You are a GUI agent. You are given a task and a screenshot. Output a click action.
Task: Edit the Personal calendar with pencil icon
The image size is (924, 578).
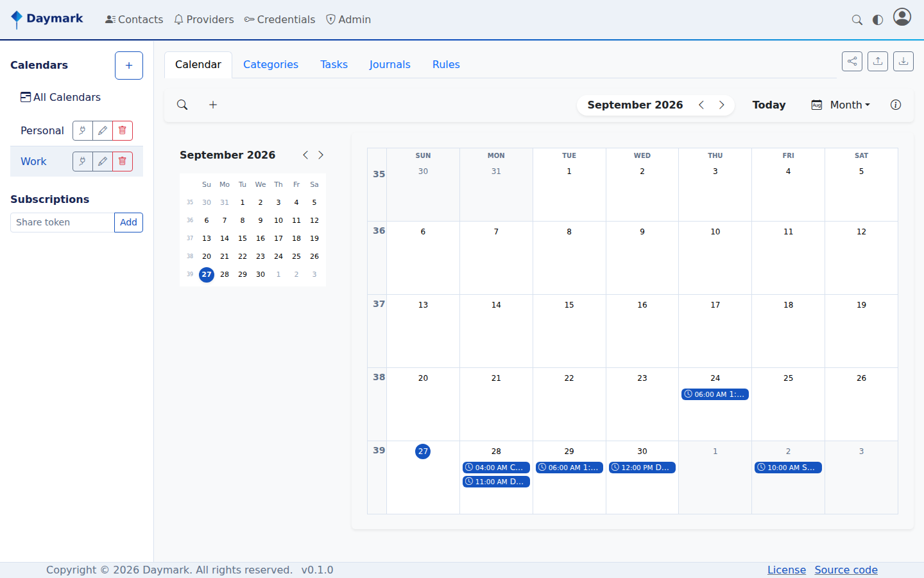(x=103, y=130)
